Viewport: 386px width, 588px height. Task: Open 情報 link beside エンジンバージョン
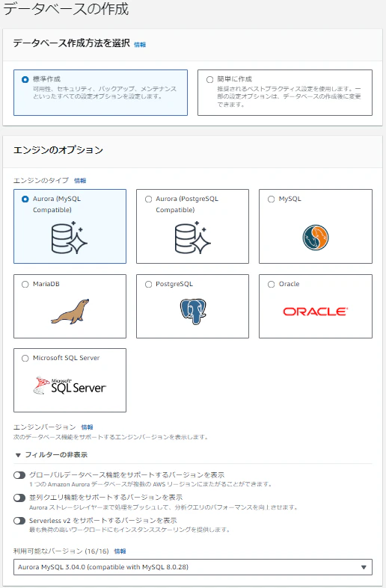(87, 427)
